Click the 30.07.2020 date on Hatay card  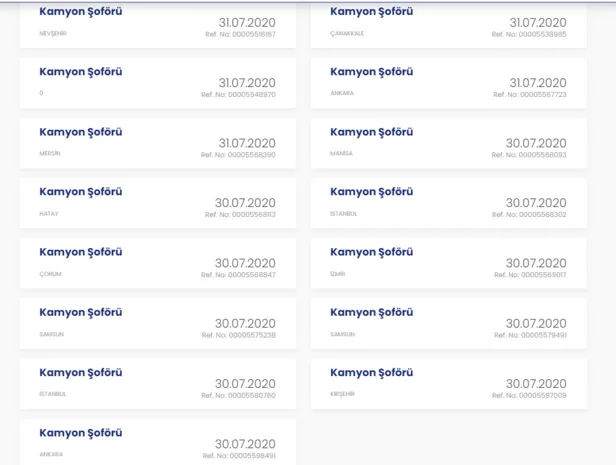click(245, 203)
